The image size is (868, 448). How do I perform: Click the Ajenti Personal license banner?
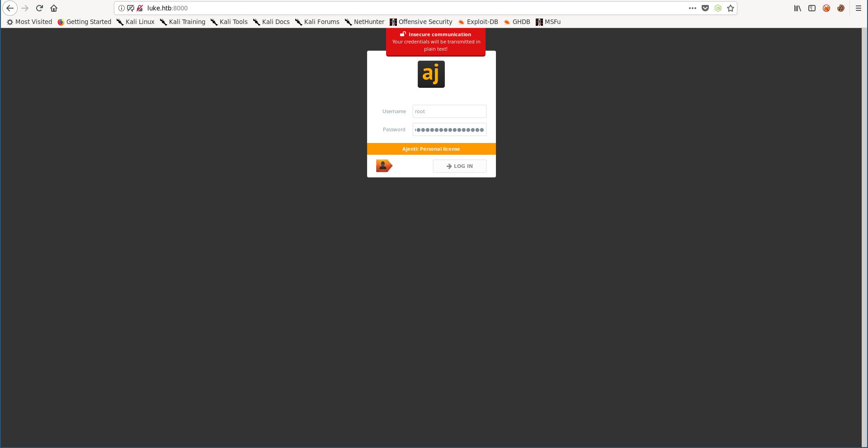431,149
